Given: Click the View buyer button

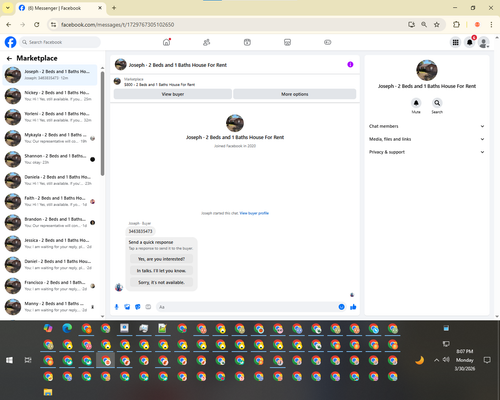Looking at the screenshot, I should tap(173, 94).
